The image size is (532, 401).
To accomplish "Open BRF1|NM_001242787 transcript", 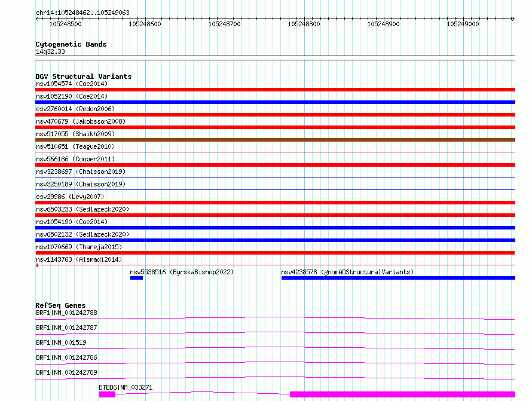I will [x=66, y=327].
